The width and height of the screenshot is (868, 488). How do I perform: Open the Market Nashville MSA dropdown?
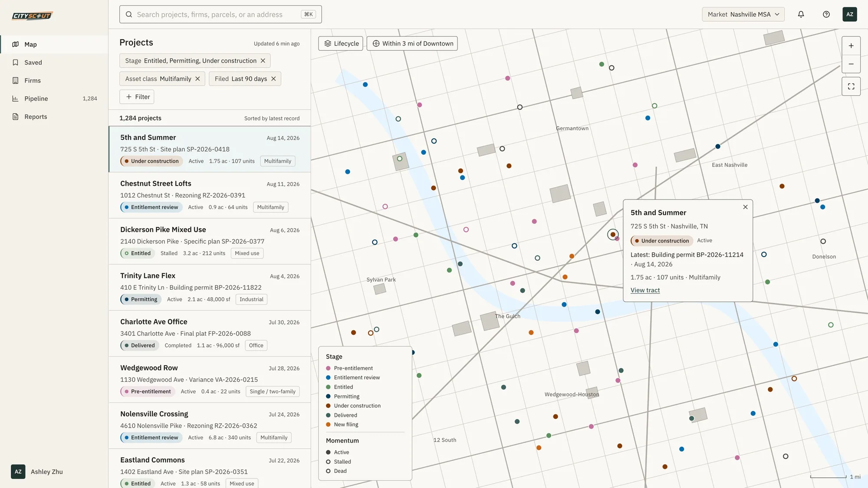[x=743, y=14]
